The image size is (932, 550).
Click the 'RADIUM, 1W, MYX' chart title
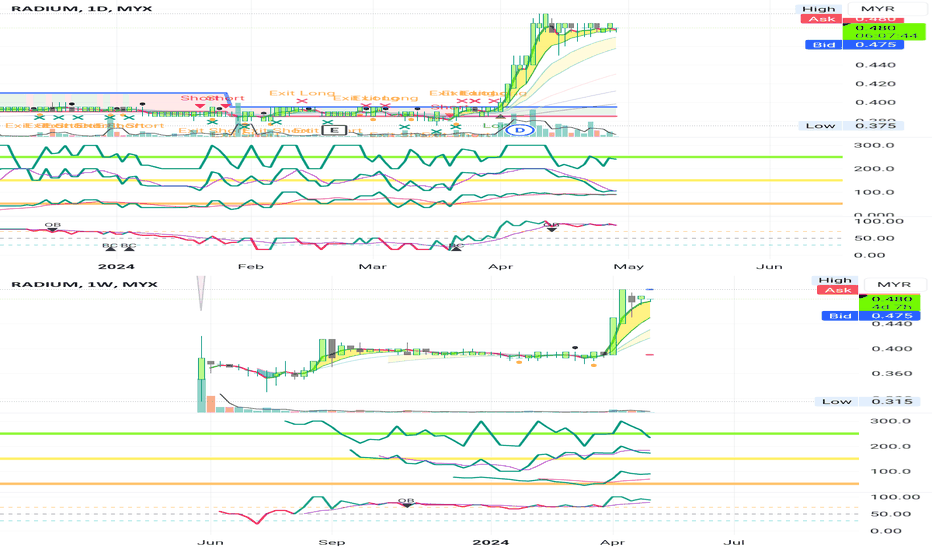point(84,284)
